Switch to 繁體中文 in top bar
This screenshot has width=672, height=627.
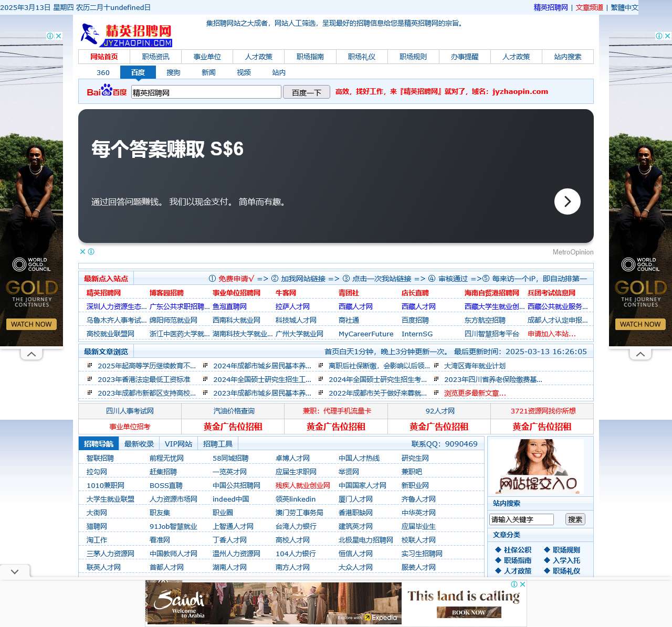624,7
